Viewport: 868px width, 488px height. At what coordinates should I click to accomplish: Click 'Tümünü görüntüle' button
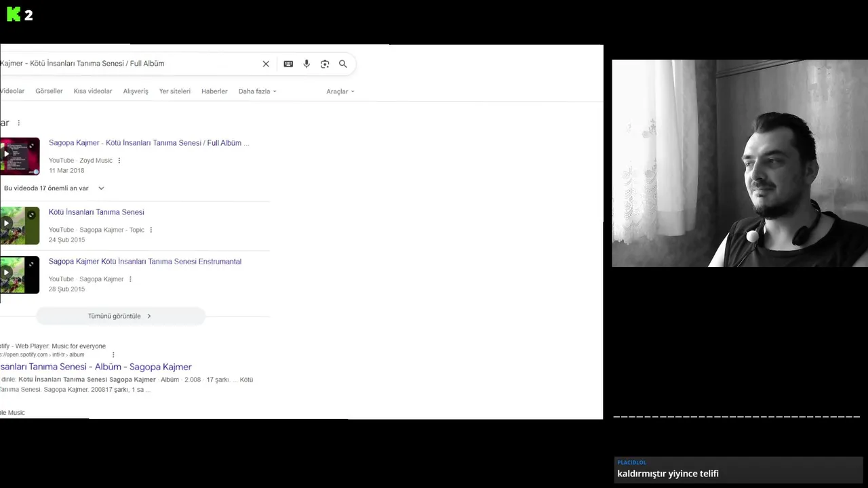coord(120,316)
